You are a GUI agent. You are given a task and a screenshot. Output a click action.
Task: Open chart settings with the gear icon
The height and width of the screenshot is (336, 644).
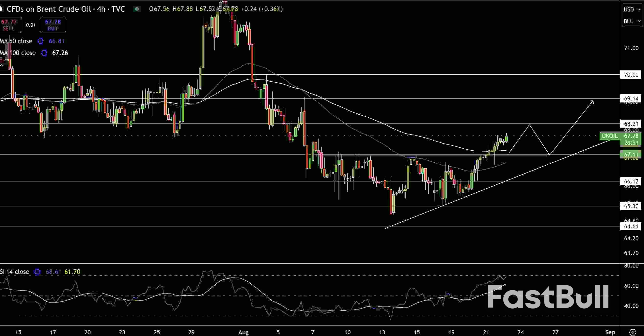(x=632, y=333)
